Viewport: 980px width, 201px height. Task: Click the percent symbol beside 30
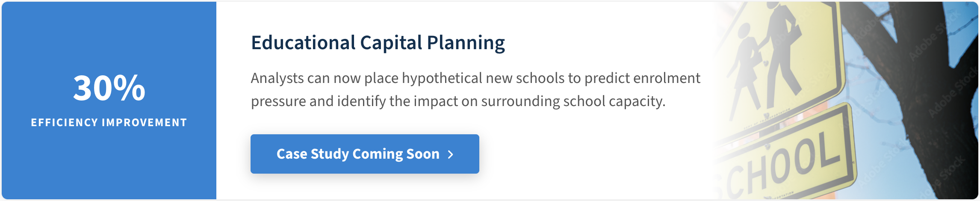click(x=130, y=88)
